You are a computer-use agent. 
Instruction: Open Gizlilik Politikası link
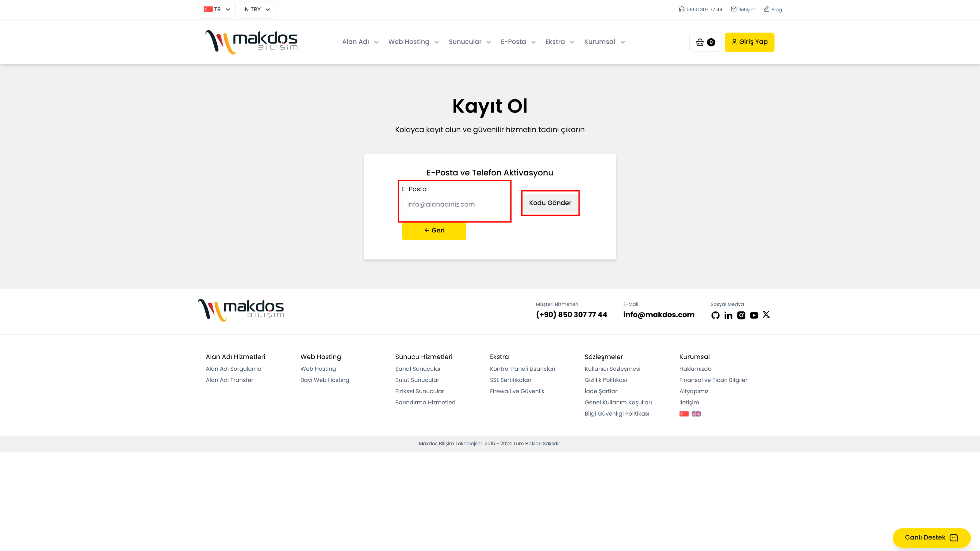pos(606,380)
